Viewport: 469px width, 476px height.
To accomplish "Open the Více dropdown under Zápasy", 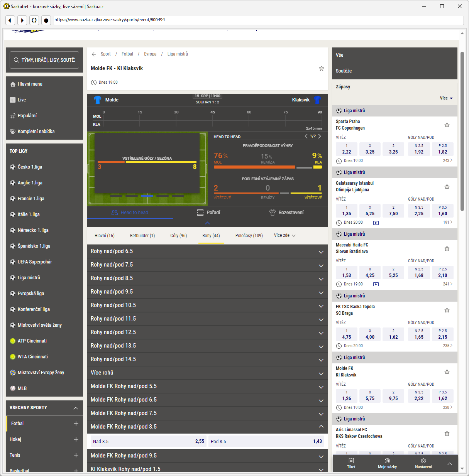I will point(446,98).
